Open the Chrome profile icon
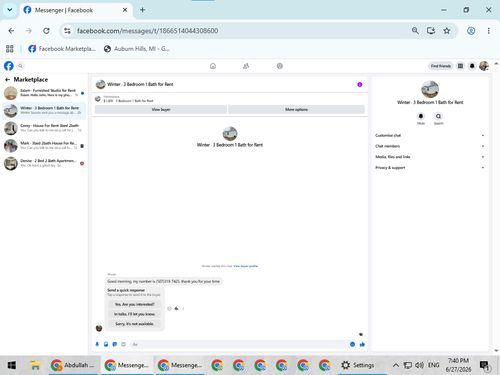The image size is (500, 375). (471, 31)
